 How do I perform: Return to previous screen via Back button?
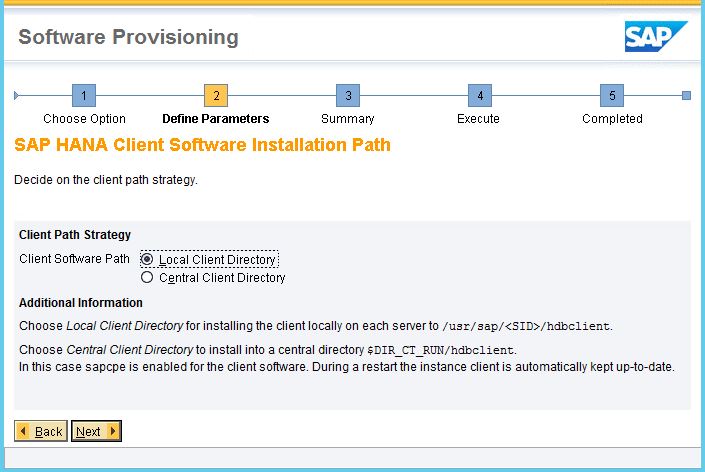41,431
